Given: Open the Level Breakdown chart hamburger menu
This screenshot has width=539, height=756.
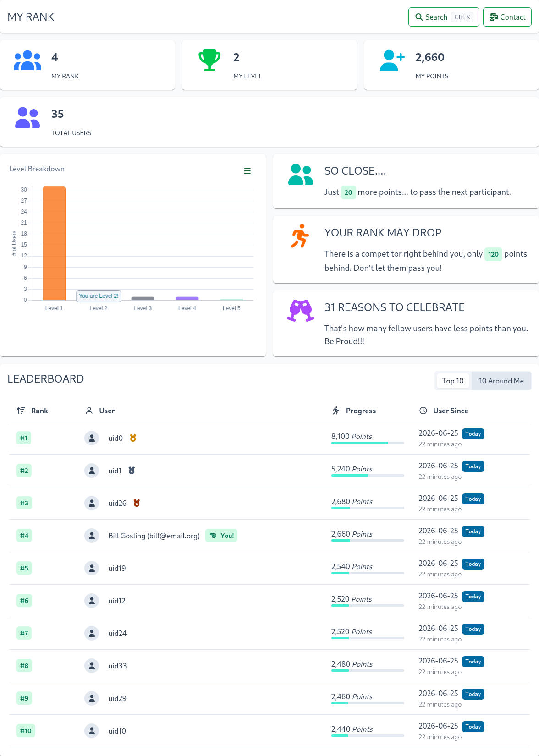Looking at the screenshot, I should click(x=247, y=171).
